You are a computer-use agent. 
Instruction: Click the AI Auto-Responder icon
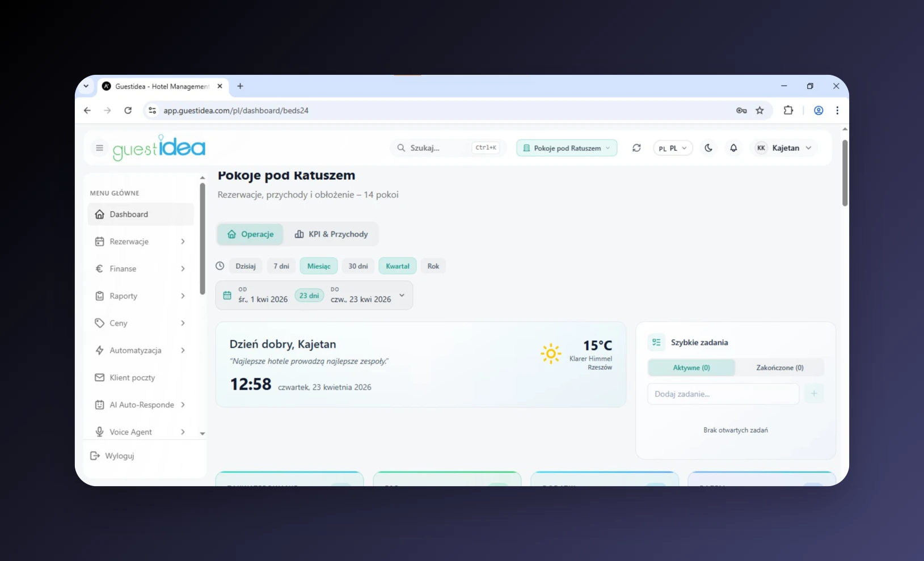point(99,405)
